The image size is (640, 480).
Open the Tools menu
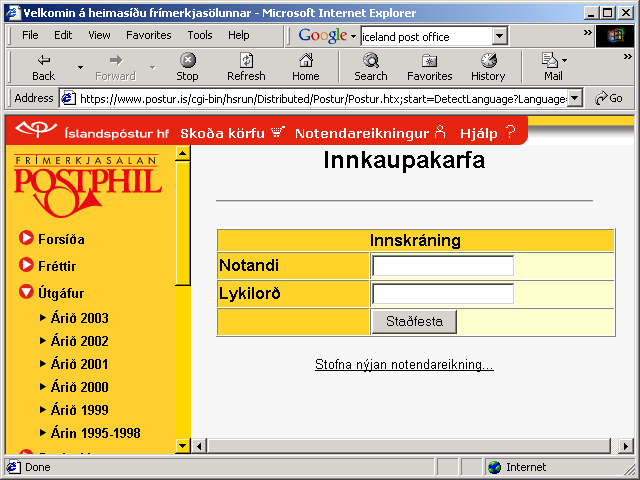tap(200, 35)
